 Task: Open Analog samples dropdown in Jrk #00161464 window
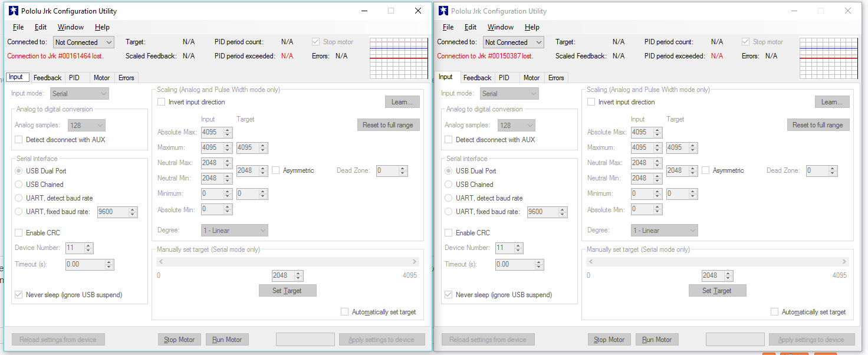[87, 125]
